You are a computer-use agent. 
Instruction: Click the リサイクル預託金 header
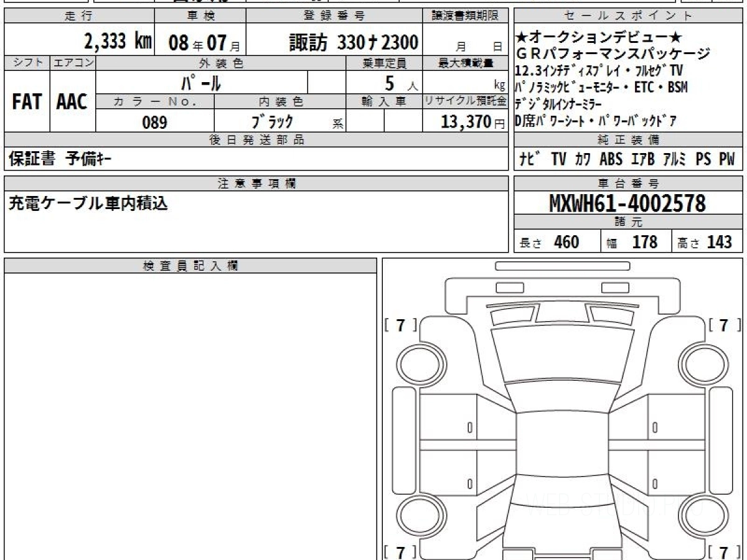coord(466,101)
